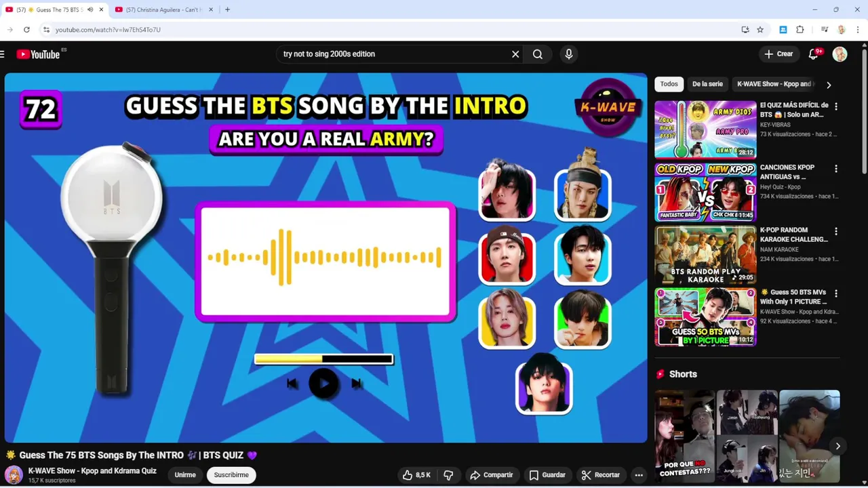Join the channel via Unirme

point(185,475)
